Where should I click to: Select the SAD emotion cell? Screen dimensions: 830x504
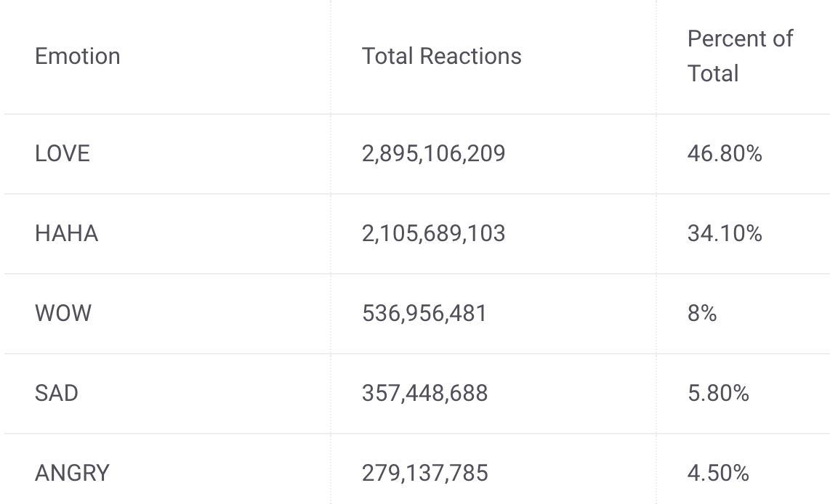[57, 394]
